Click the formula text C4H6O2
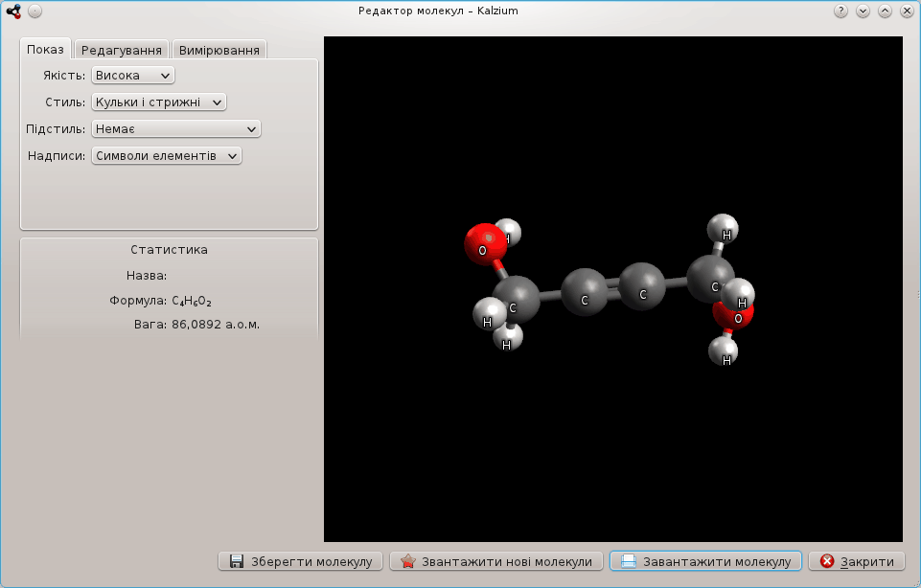This screenshot has height=588, width=921. (x=192, y=301)
